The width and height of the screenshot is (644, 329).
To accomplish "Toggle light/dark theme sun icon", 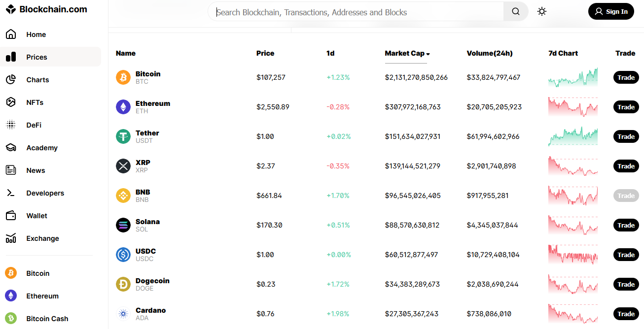I will pos(542,11).
